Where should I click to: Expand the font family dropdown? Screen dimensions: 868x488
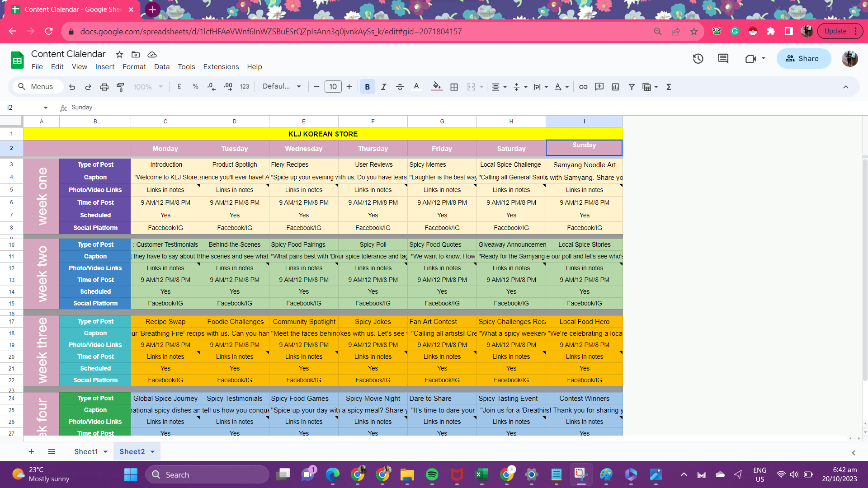(282, 86)
